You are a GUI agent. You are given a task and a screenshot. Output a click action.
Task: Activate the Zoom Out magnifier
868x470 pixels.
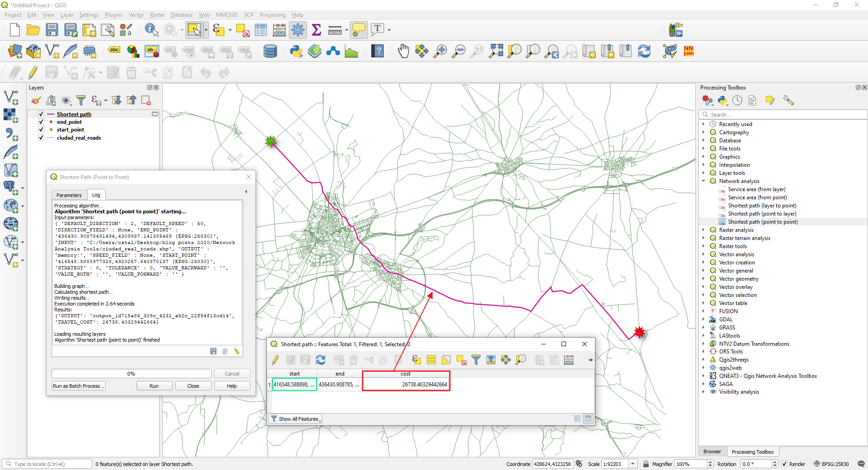coord(459,51)
